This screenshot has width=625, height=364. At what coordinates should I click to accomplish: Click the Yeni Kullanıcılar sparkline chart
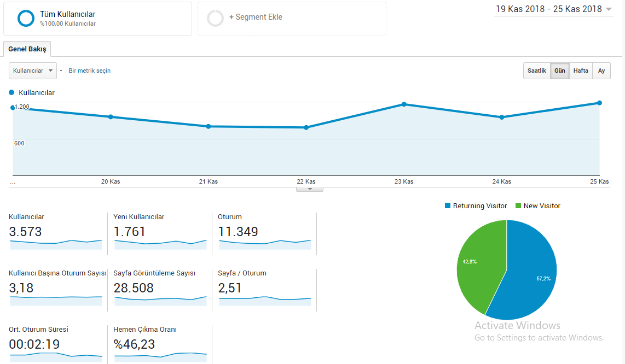click(x=161, y=244)
